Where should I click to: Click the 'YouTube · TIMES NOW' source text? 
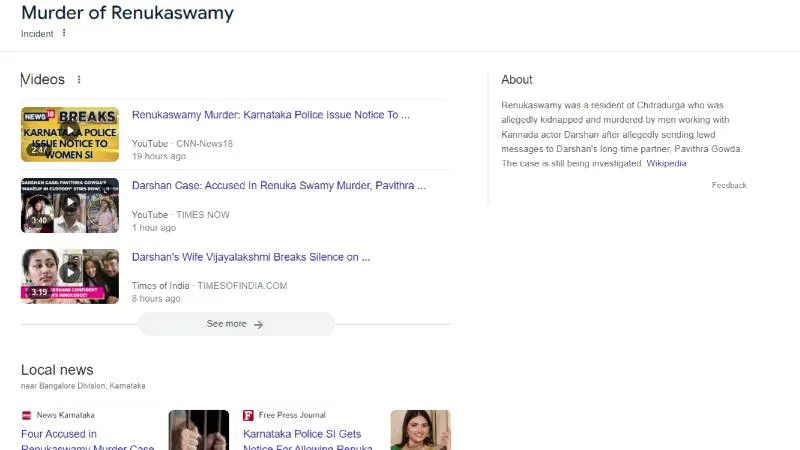tap(181, 215)
